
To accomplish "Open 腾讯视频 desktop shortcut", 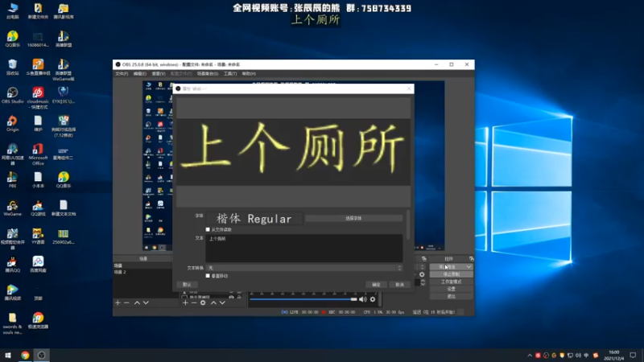I will [x=12, y=293].
